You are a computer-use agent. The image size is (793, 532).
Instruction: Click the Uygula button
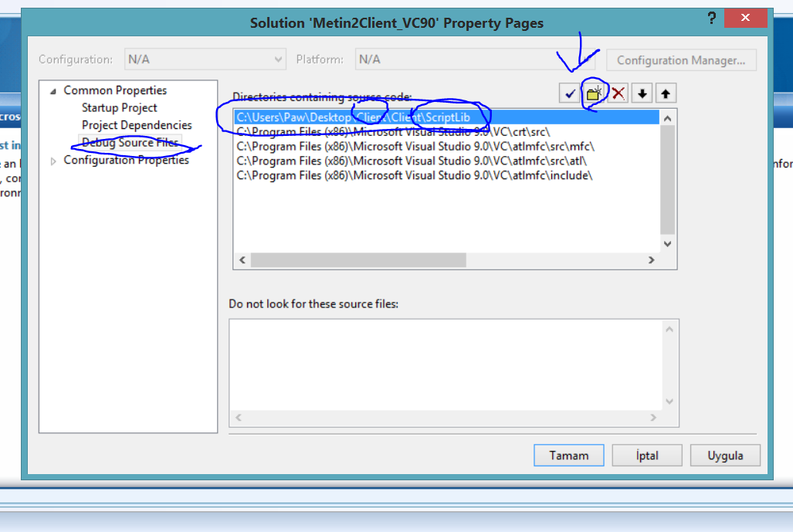[x=725, y=455]
